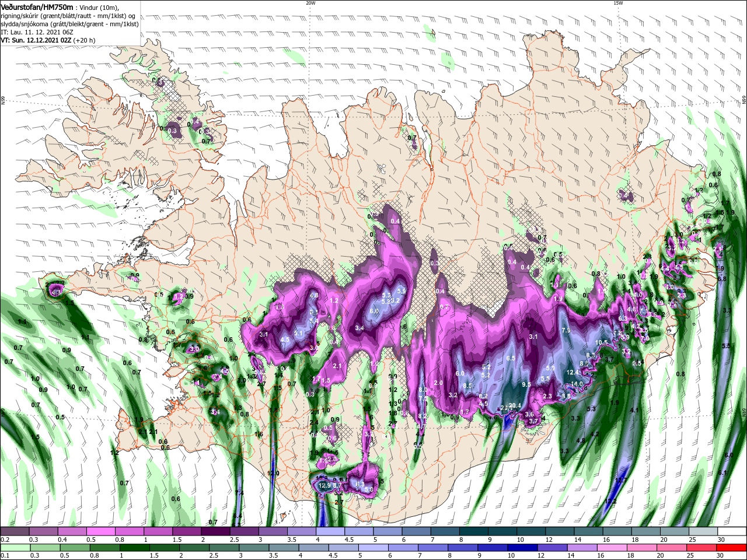
Task: Click the "9.5" precipitation value on map
Action: (x=526, y=384)
